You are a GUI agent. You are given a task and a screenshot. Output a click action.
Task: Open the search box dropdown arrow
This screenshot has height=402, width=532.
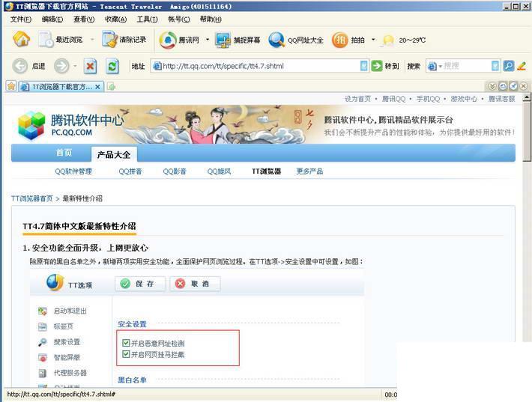[x=495, y=66]
